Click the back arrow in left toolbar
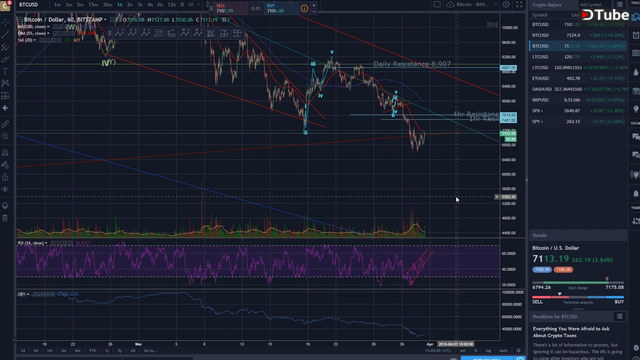Image resolution: width=640 pixels, height=360 pixels. point(5,108)
